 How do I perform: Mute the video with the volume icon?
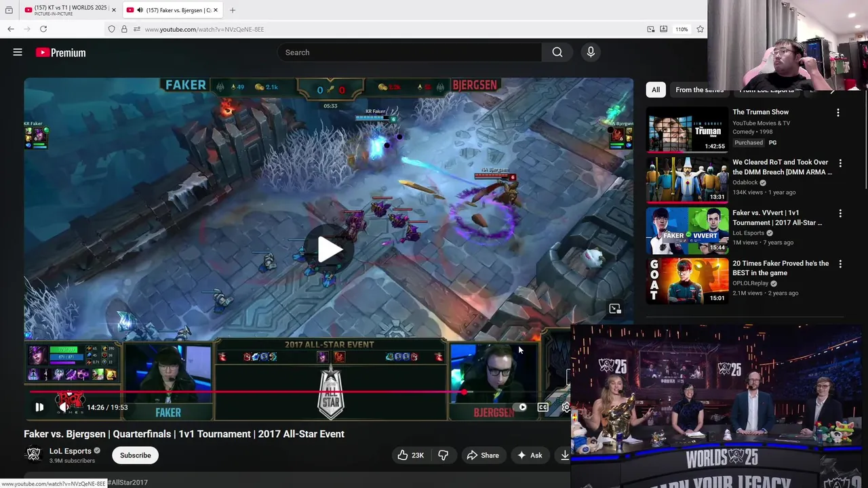63,407
